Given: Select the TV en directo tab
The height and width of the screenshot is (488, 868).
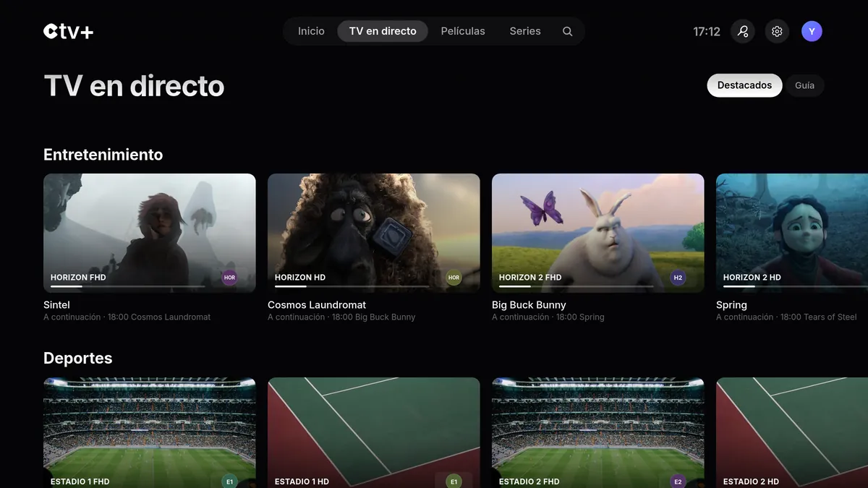Looking at the screenshot, I should click(383, 31).
